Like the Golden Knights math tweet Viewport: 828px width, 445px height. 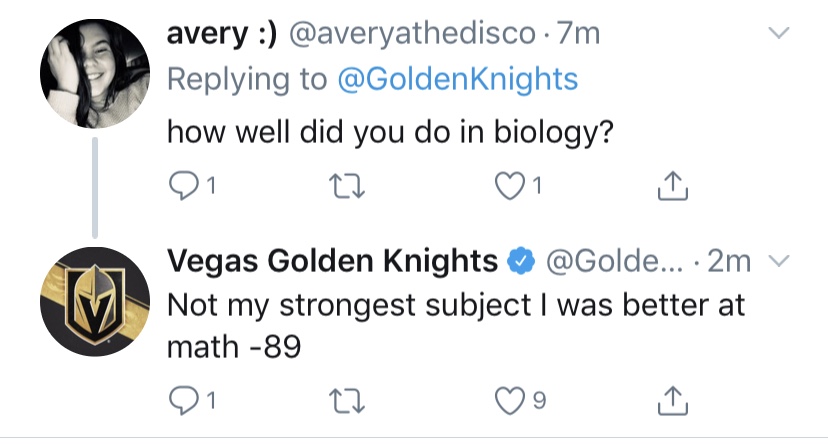coord(509,401)
